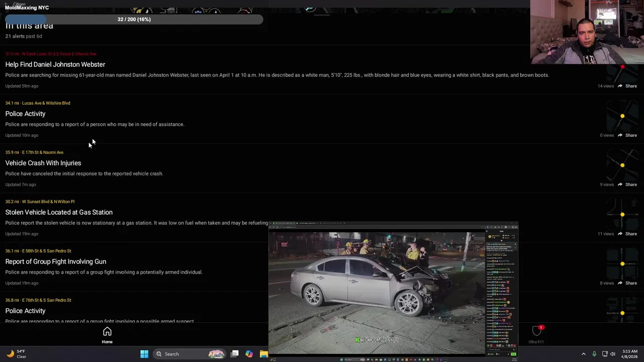Click the crashed car video in the overlay

[x=377, y=293]
